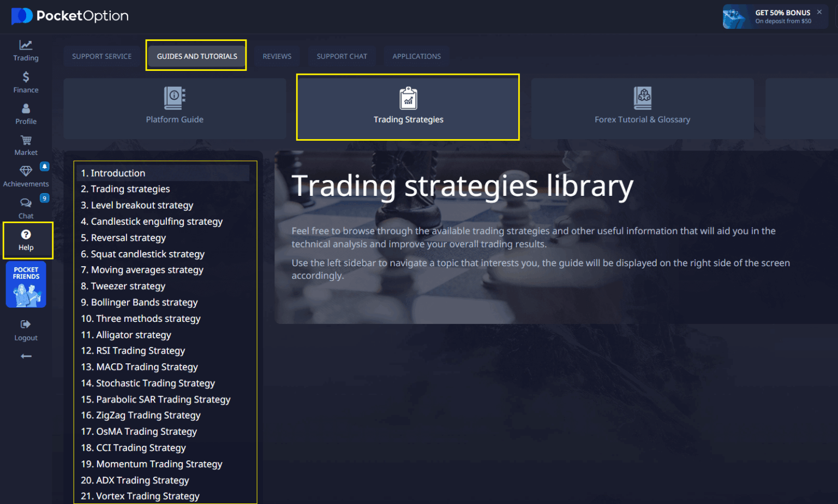The image size is (838, 504).
Task: Open the Market section
Action: (x=25, y=144)
